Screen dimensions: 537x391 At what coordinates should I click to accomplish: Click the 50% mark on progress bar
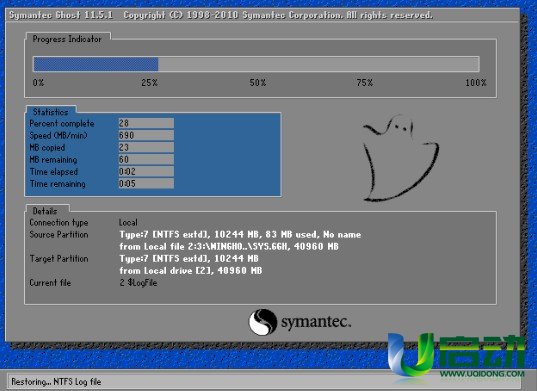click(258, 83)
